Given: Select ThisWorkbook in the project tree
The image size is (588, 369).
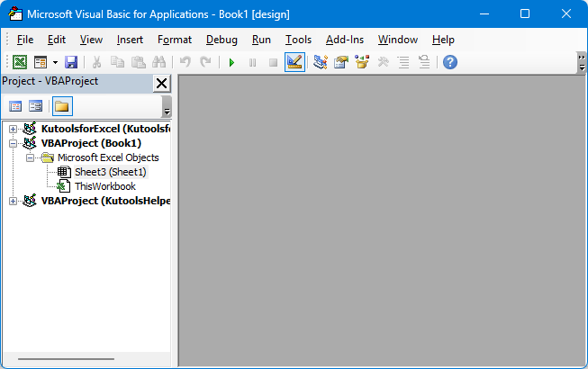Looking at the screenshot, I should (104, 186).
